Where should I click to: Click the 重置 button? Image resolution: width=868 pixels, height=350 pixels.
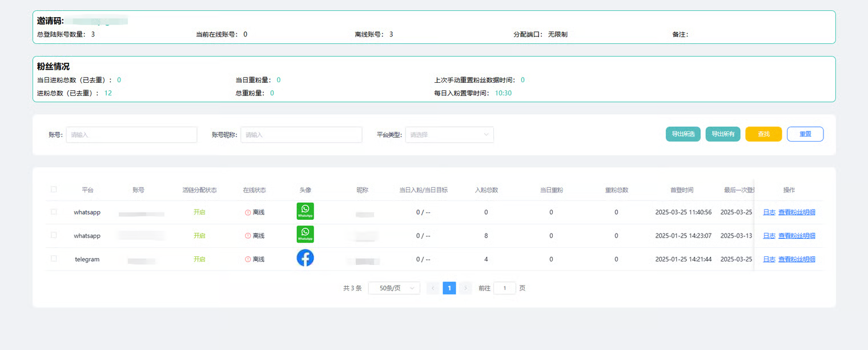pyautogui.click(x=805, y=134)
